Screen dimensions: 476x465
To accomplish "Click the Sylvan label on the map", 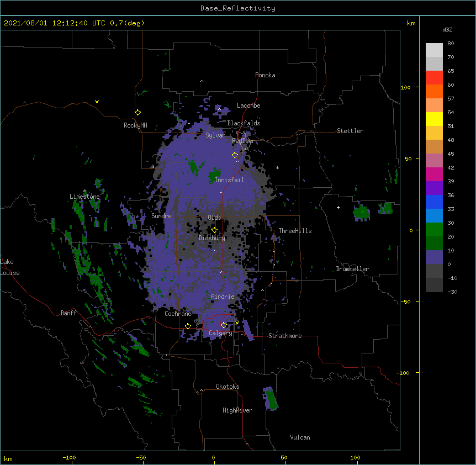I will point(215,135).
